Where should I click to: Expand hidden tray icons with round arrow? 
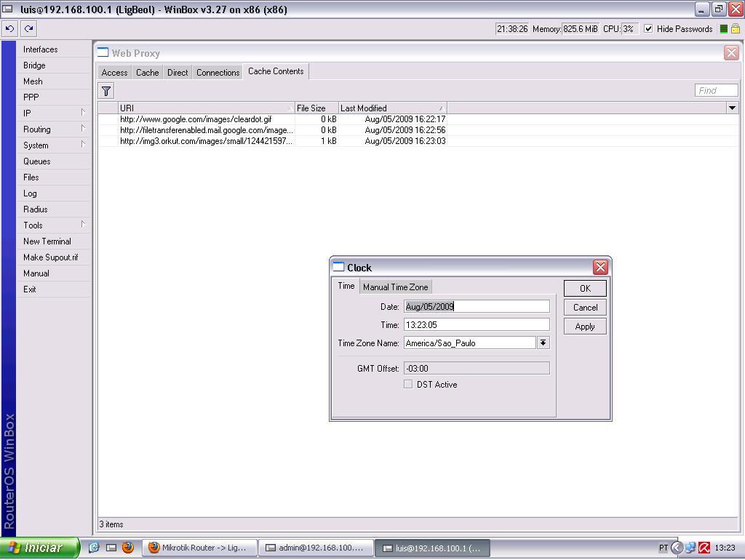677,548
